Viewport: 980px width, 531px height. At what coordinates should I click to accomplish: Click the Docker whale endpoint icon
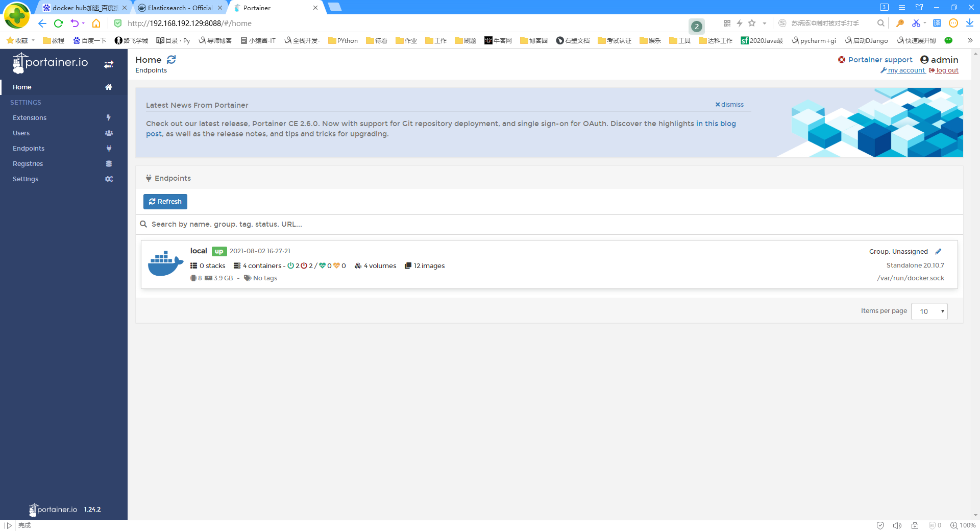165,264
